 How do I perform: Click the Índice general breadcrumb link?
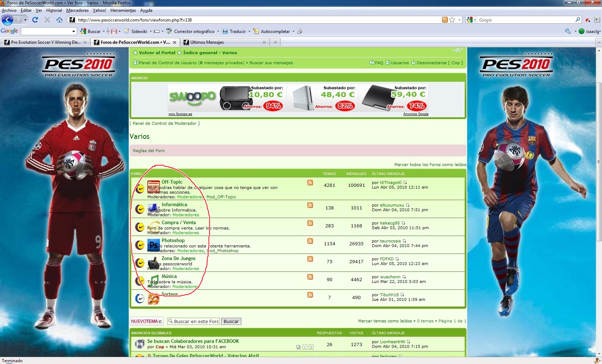(x=200, y=53)
